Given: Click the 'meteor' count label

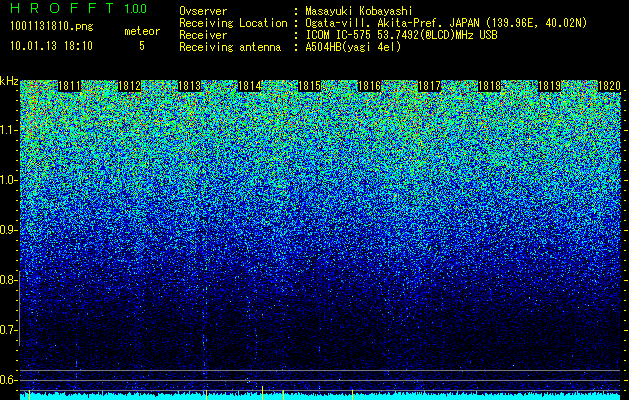Looking at the screenshot, I should click(x=142, y=31).
